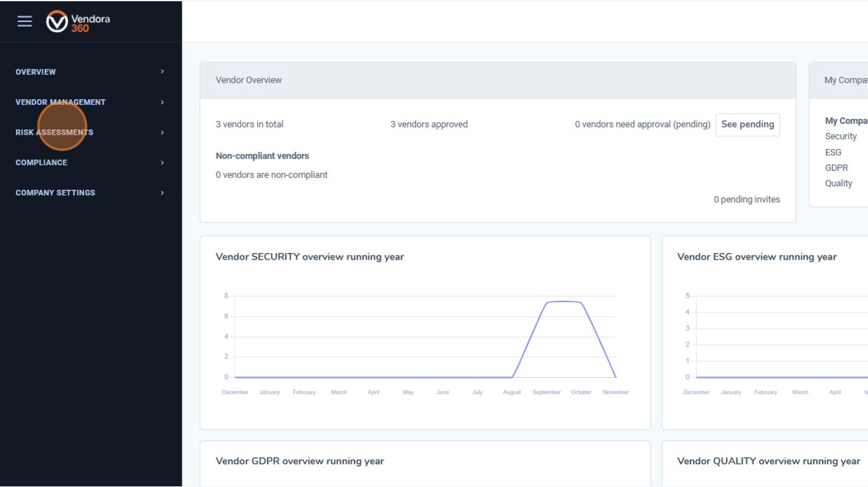Go to the Compliance menu label
This screenshot has height=487, width=868.
coord(41,162)
